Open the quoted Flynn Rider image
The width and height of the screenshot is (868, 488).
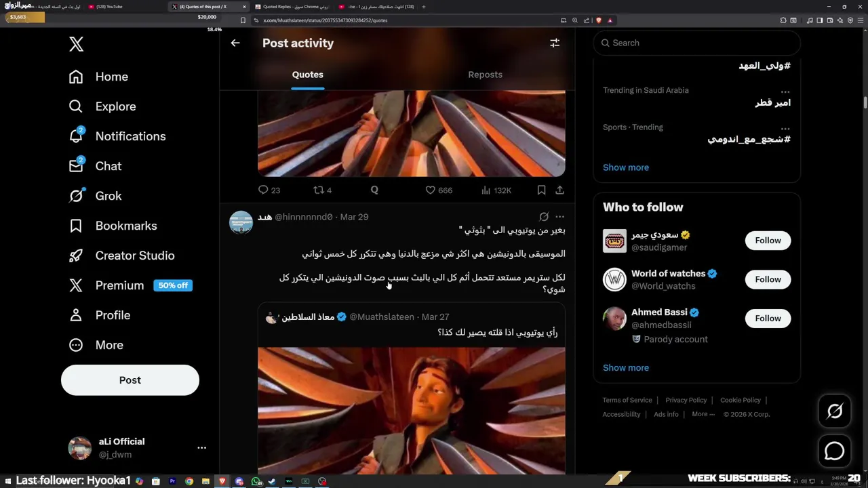[x=411, y=410]
